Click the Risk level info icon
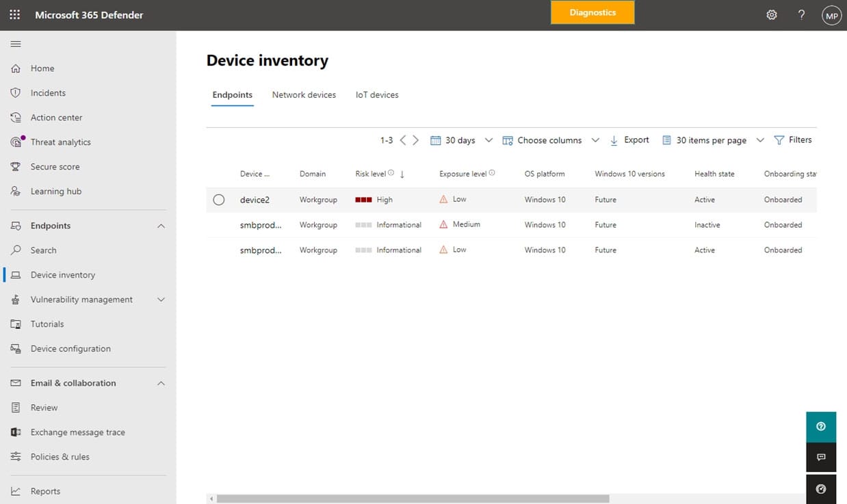 point(391,174)
